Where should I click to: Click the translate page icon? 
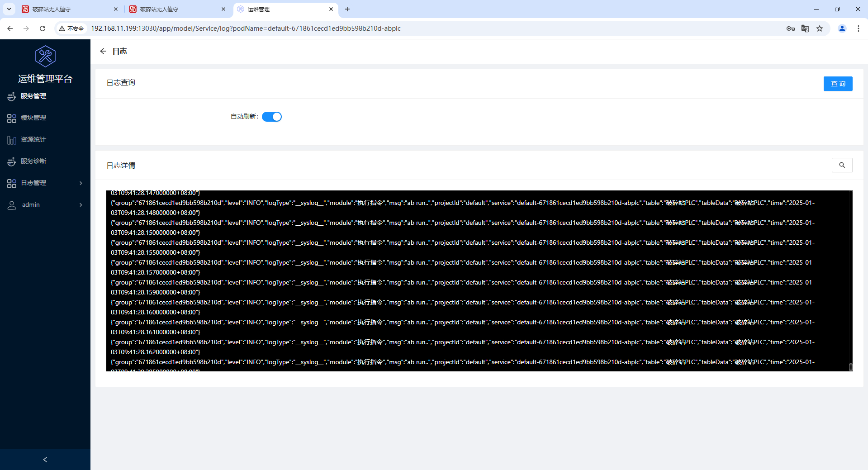tap(805, 28)
